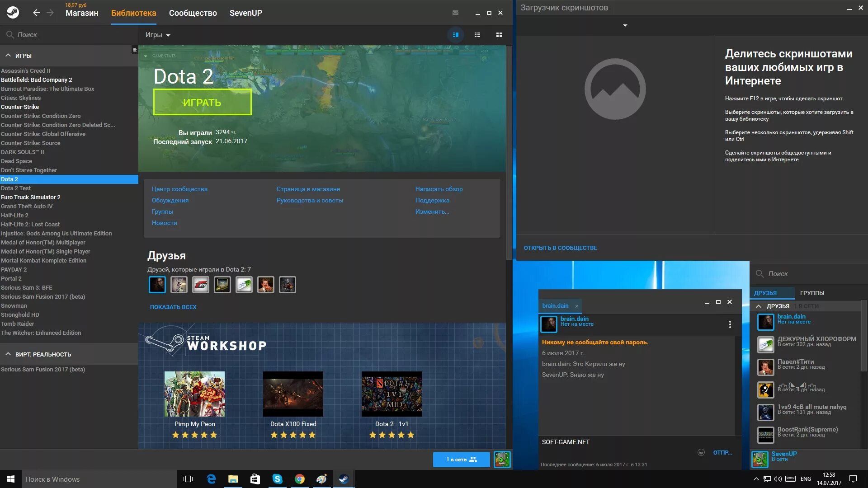Viewport: 868px width, 488px height.
Task: Click the avatar next to '1 в сети' button
Action: (502, 460)
